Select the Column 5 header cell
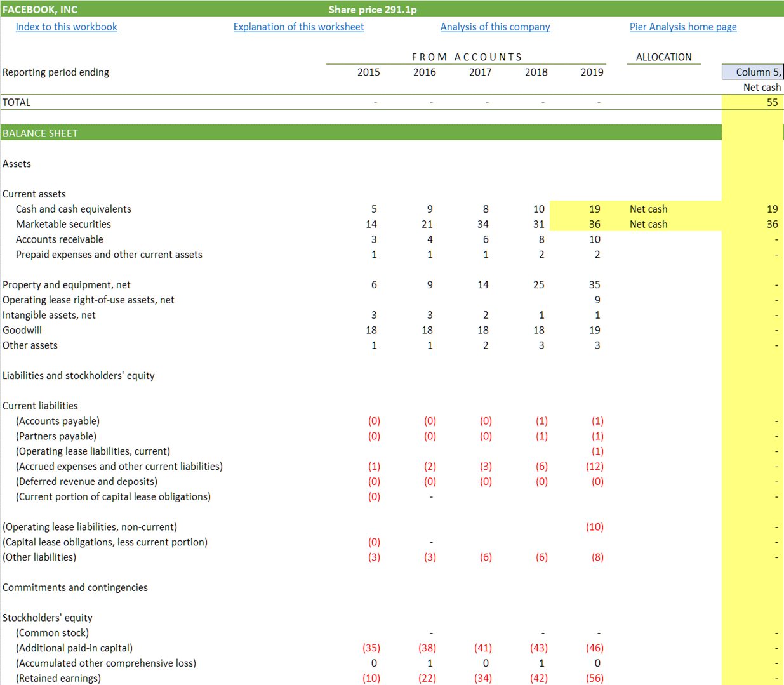Viewport: 784px width, 685px height. [x=753, y=72]
